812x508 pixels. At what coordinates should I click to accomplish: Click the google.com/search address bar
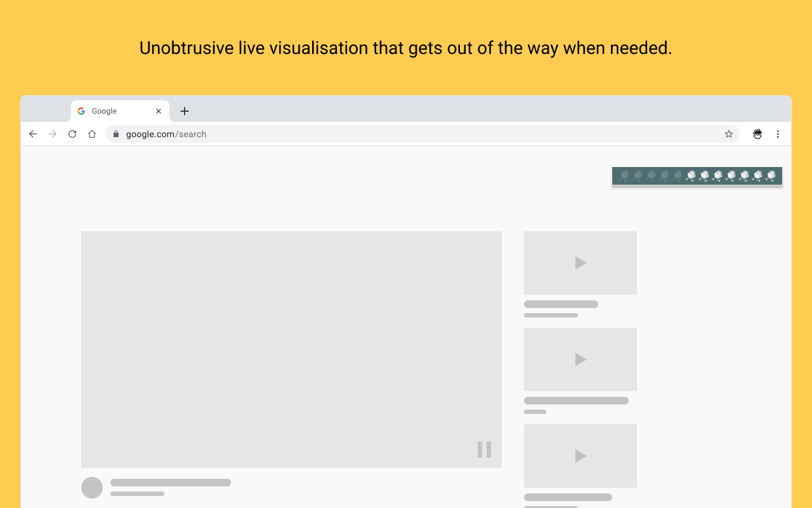coord(422,134)
